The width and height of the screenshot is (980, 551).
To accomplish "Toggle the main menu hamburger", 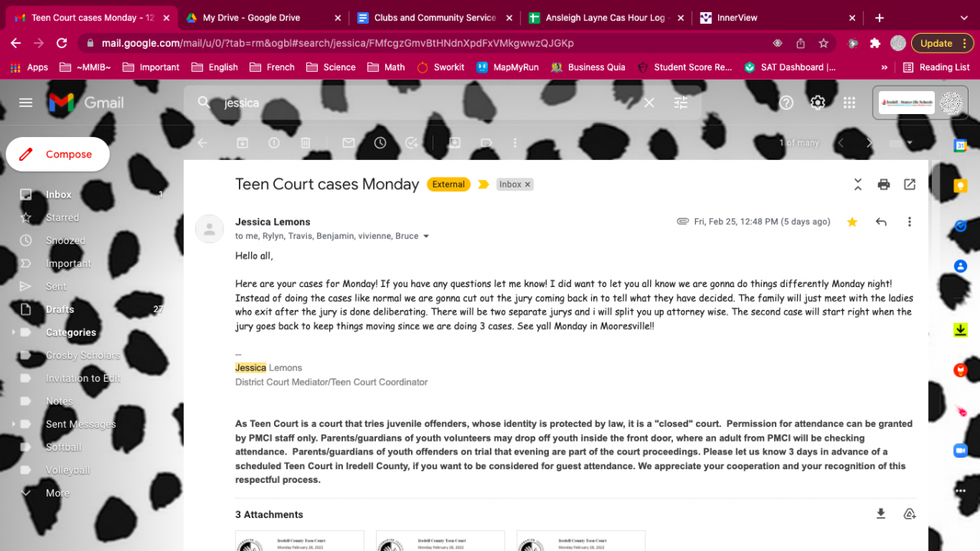I will click(26, 103).
